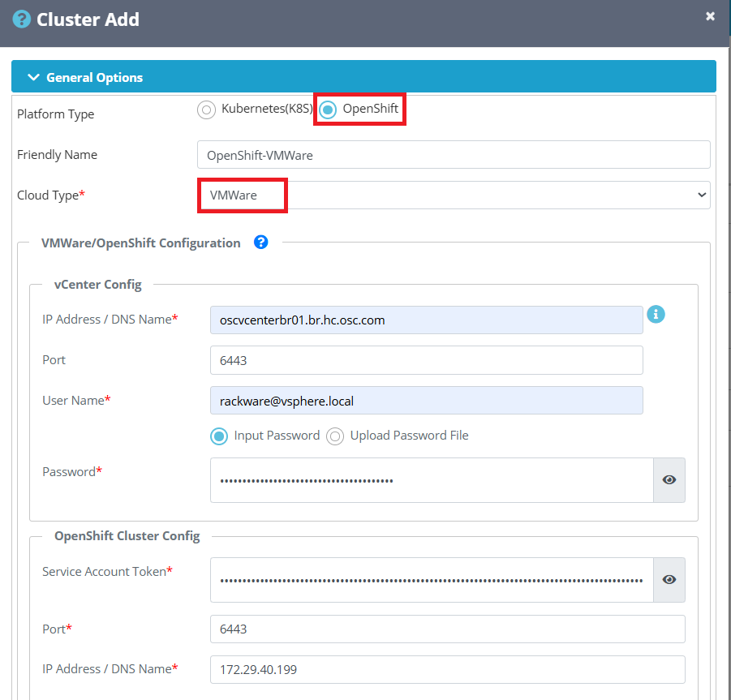Screen dimensions: 731x700
Task: Click the Service Account Token label
Action: pos(107,571)
